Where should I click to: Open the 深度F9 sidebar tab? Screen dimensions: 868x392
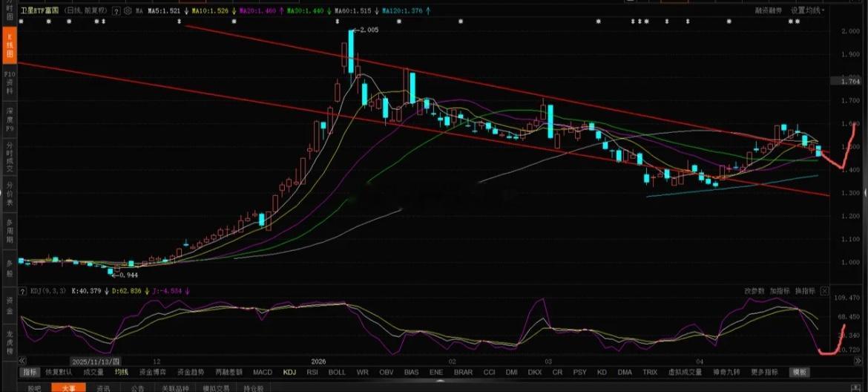coord(10,119)
